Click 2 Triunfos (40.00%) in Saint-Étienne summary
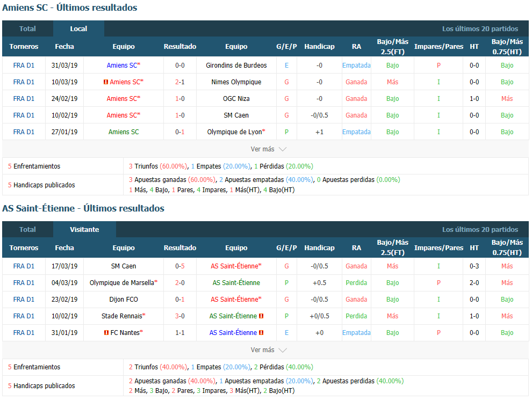The height and width of the screenshot is (401, 532). coord(158,367)
